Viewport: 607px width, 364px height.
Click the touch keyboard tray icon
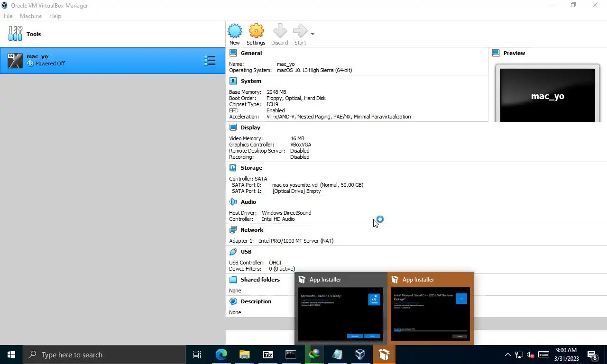pyautogui.click(x=544, y=355)
